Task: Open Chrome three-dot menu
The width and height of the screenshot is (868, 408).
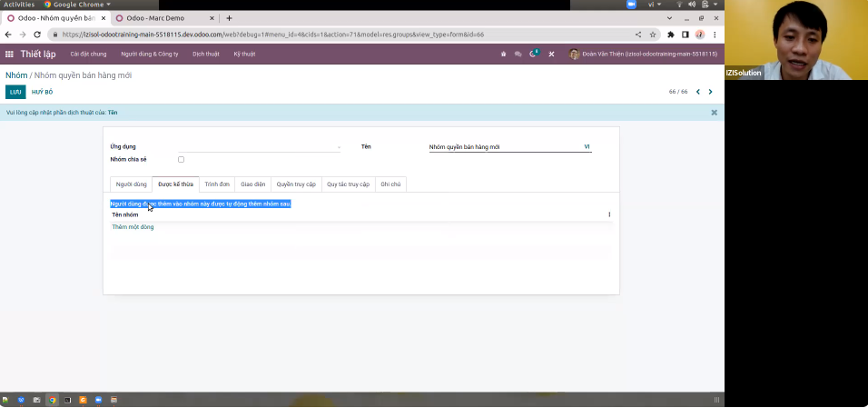Action: 715,35
